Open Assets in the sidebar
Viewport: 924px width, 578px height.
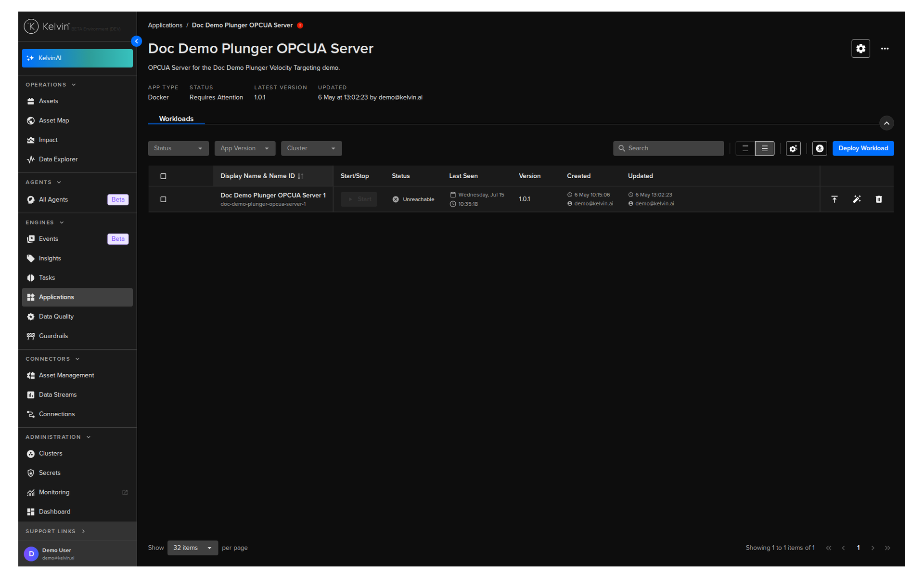coord(77,101)
